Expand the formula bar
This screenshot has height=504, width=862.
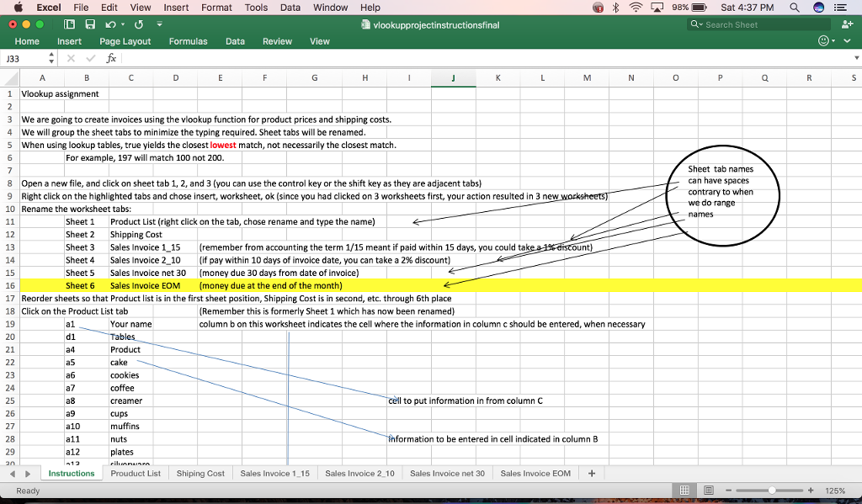(x=855, y=59)
